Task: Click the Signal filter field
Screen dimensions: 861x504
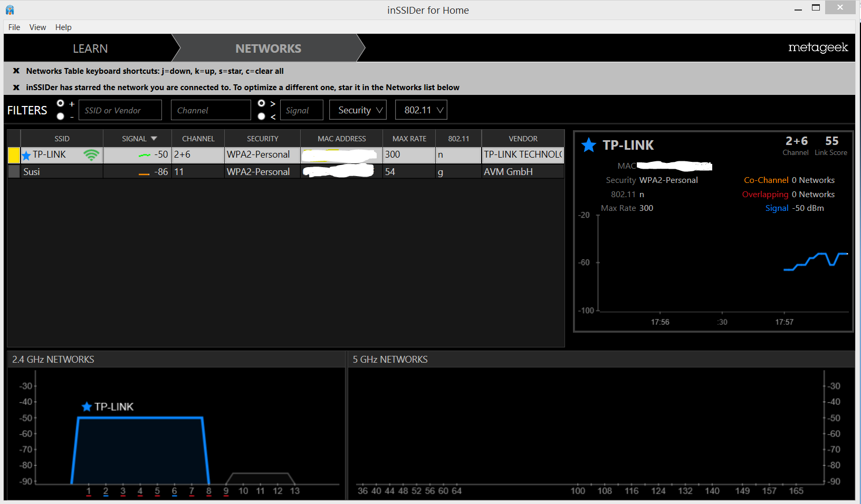Action: 301,110
